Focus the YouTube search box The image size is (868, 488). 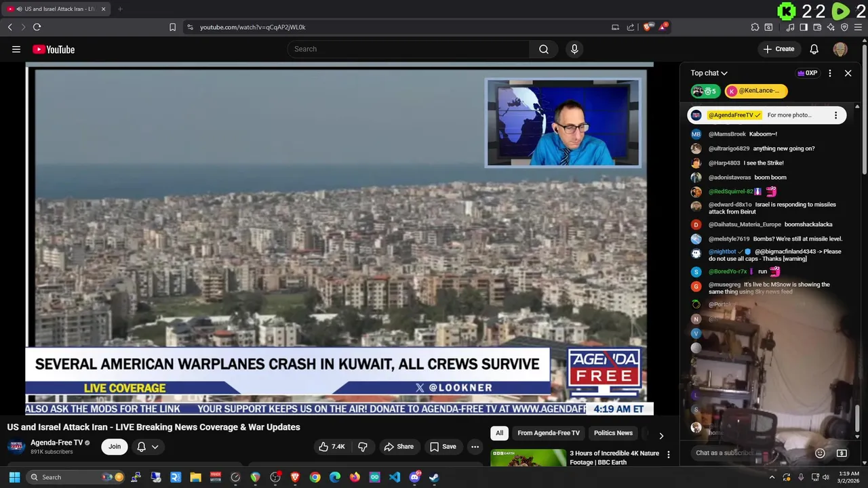(408, 49)
